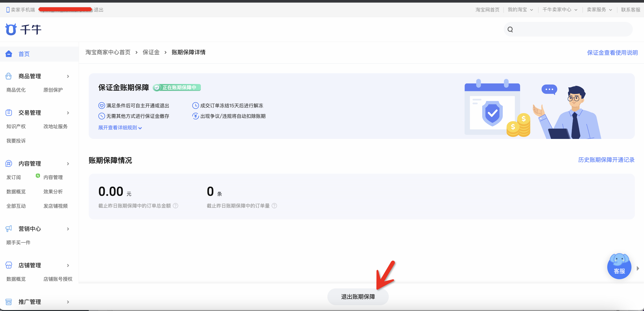Open 原创保护 sidebar item
This screenshot has width=644, height=311.
pos(53,90)
